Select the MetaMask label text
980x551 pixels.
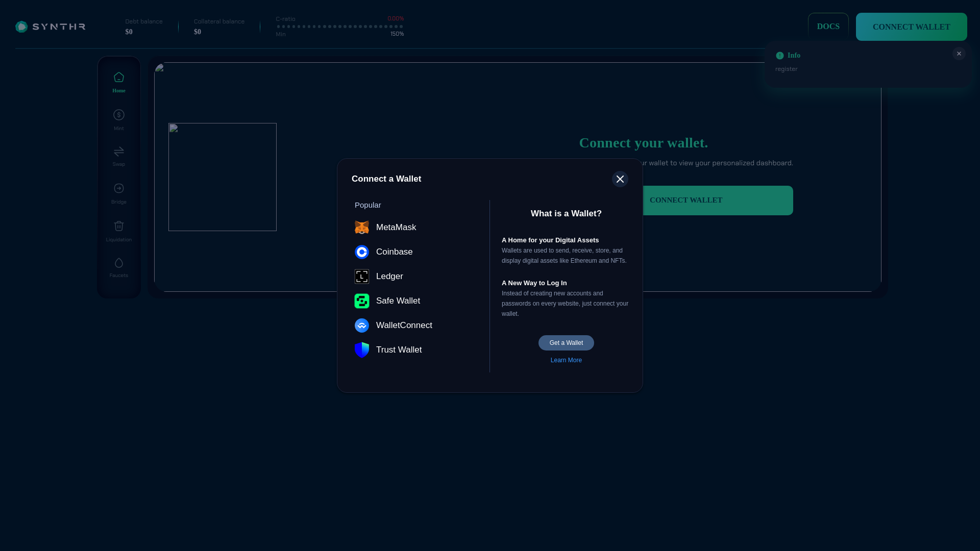pyautogui.click(x=396, y=228)
